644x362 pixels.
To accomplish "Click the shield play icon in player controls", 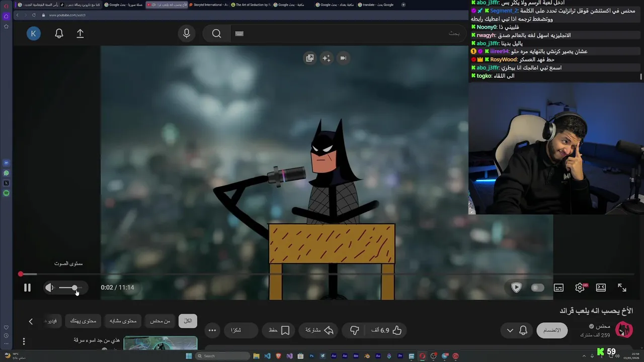I will tap(516, 288).
